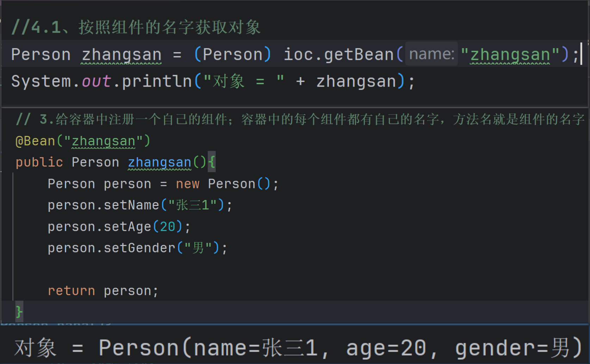
Task: Click the "name:" parameter hint in getBean
Action: [431, 54]
